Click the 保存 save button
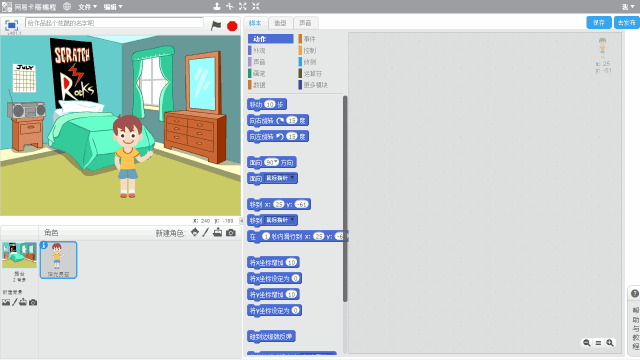Image resolution: width=640 pixels, height=360 pixels. (x=599, y=23)
